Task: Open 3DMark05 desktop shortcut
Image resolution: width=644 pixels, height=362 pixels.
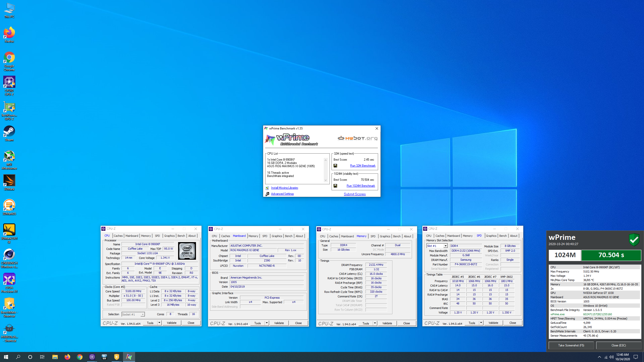Action: (9, 207)
